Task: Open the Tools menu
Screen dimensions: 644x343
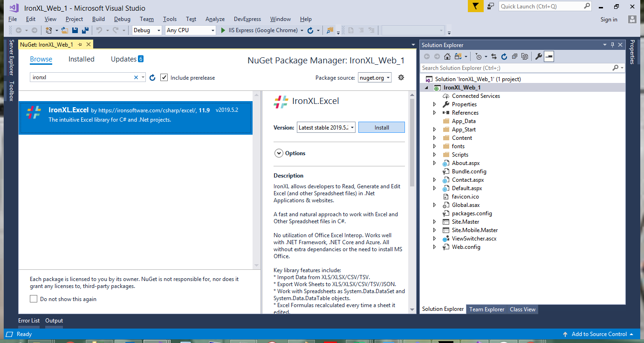Action: 170,19
